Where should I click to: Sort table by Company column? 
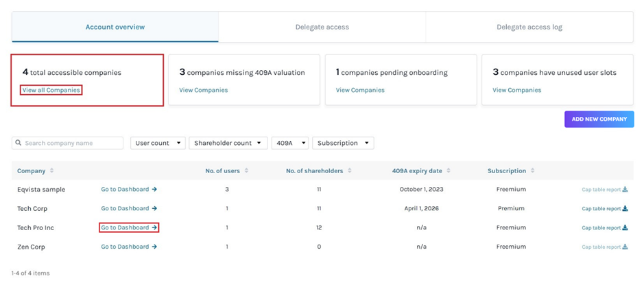[51, 171]
